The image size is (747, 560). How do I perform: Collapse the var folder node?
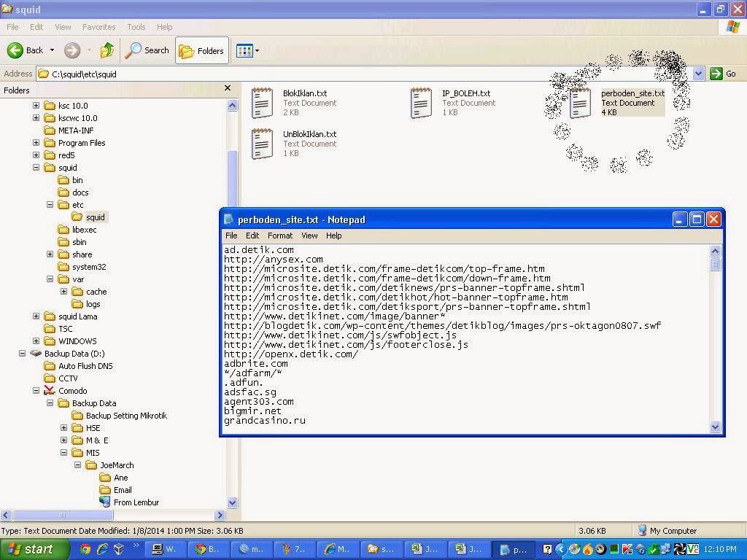50,279
